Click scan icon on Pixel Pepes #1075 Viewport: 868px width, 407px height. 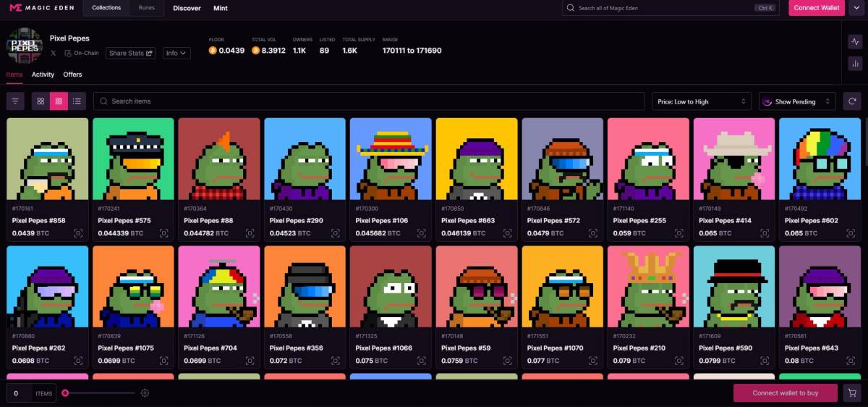(163, 361)
